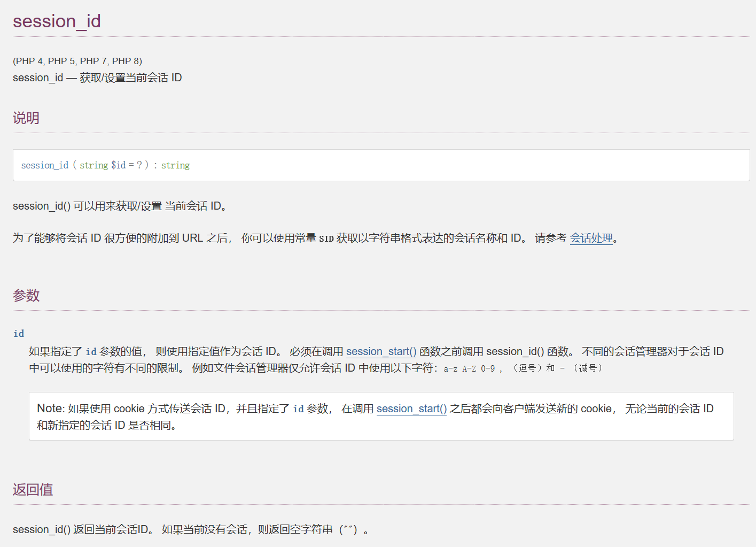Image resolution: width=756 pixels, height=547 pixels.
Task: Click the id code word inside the Note
Action: coord(298,409)
